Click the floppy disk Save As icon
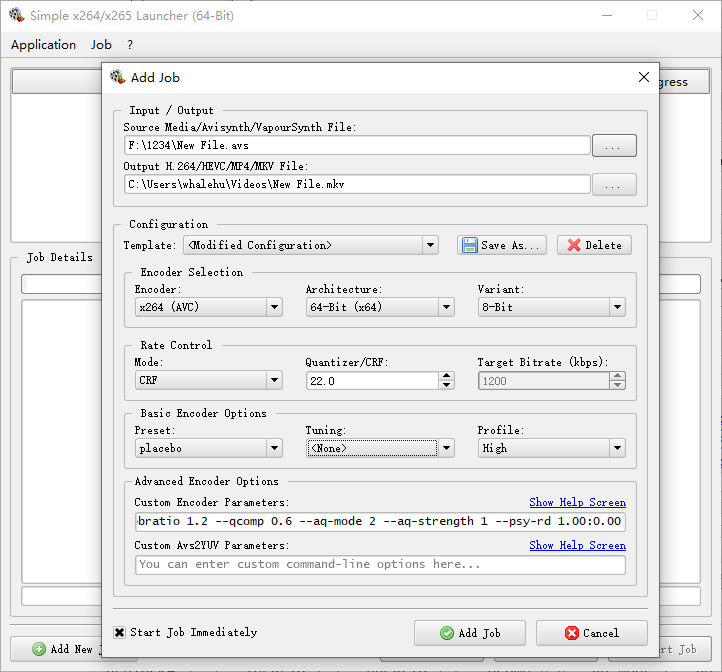Screen dimensions: 722x672 [469, 245]
